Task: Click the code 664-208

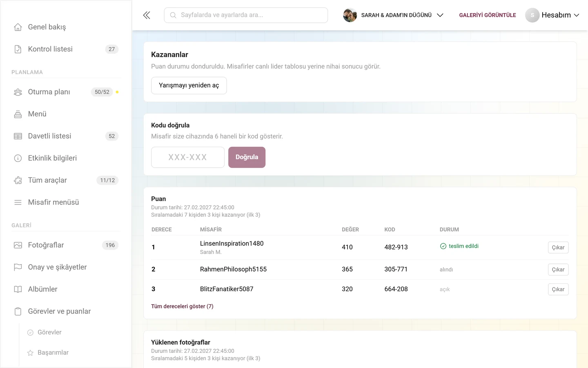Action: pyautogui.click(x=396, y=289)
